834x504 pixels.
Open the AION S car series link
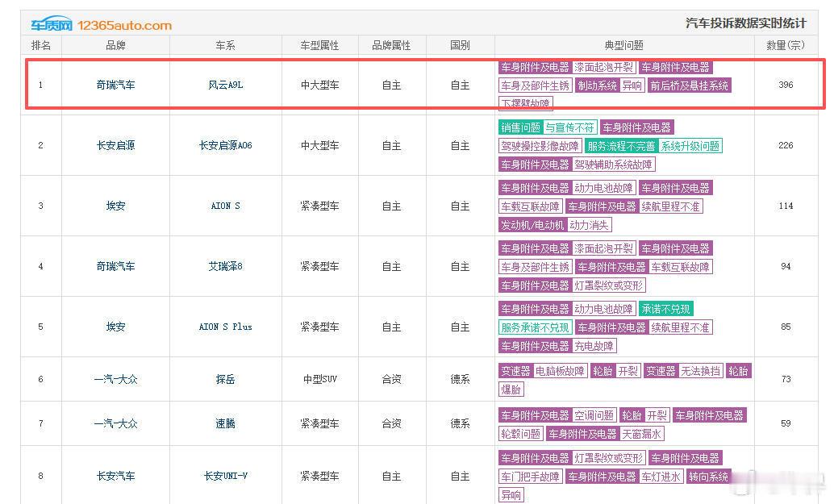(225, 206)
